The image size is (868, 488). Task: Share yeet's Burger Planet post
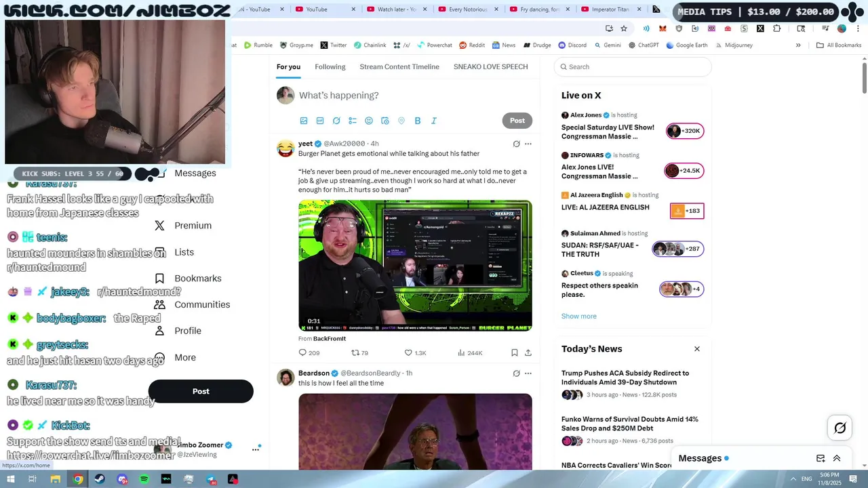click(x=528, y=352)
